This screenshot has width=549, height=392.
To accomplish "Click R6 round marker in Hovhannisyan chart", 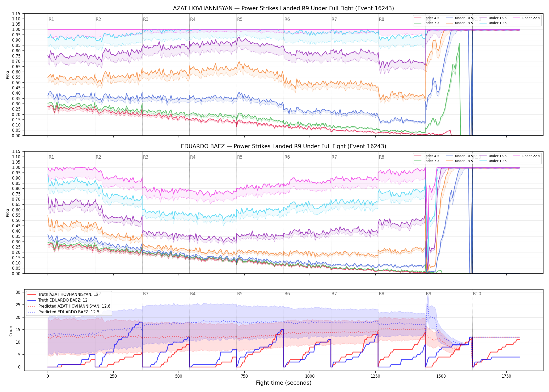I will tap(287, 19).
